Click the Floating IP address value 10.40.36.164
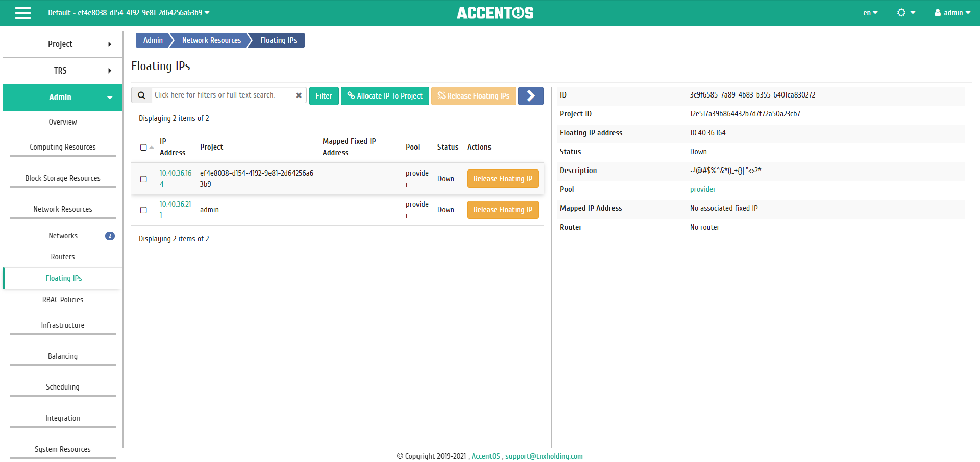 [x=707, y=133]
